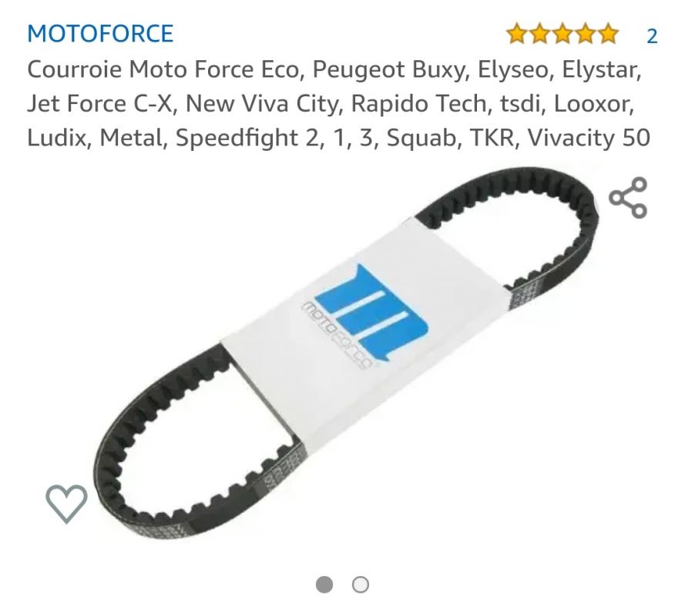Open the MOTOFORCE brand link

(100, 34)
